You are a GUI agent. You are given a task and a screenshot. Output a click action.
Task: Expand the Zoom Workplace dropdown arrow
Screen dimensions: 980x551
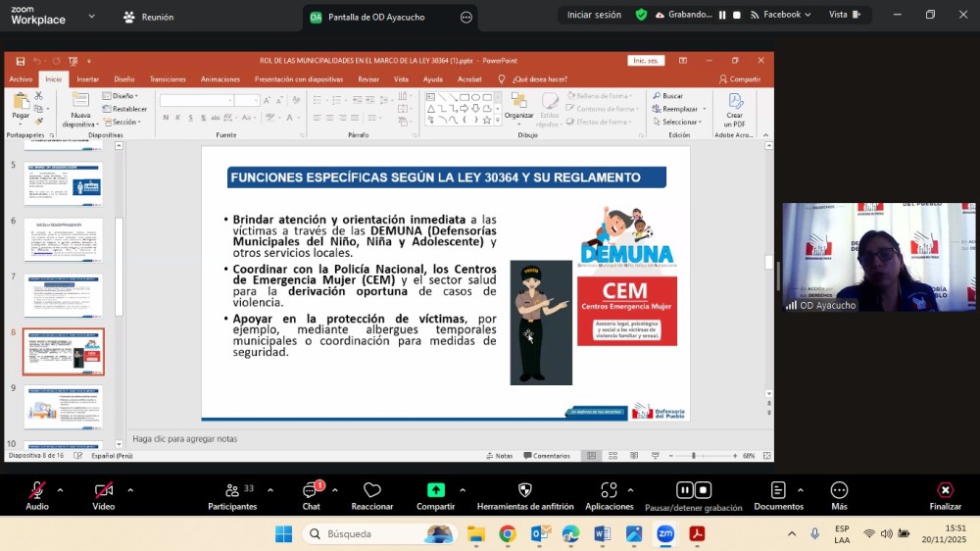tap(92, 17)
